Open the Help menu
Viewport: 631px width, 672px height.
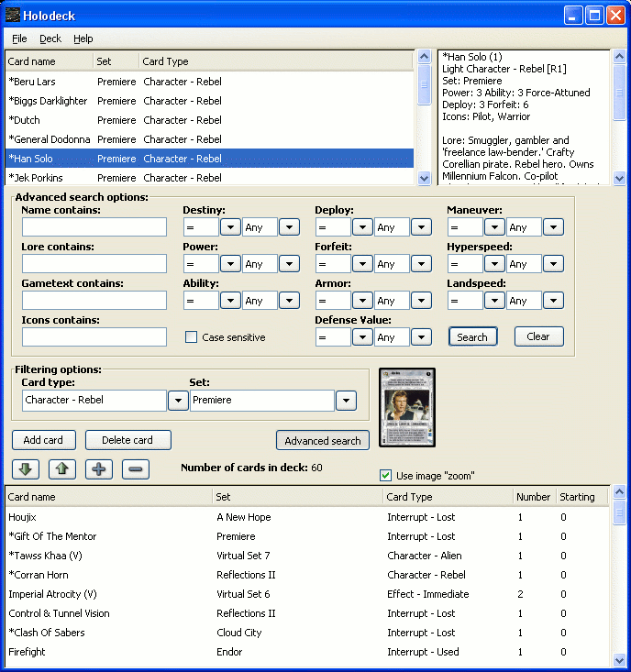tap(83, 39)
